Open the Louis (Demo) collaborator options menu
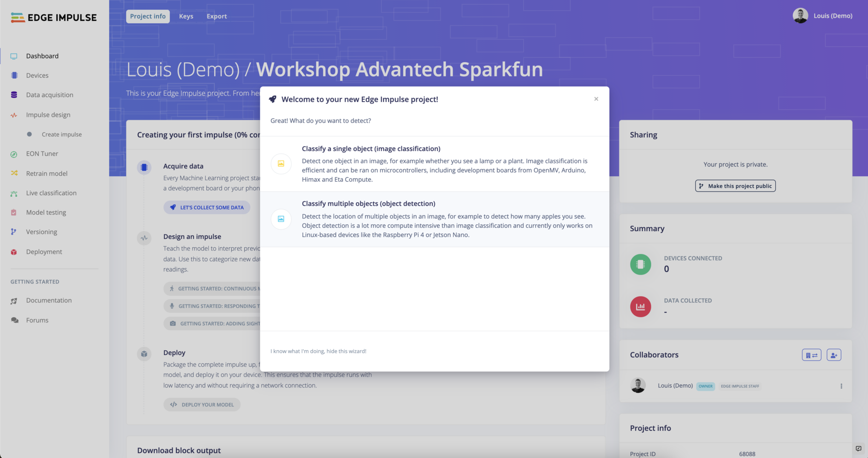This screenshot has width=868, height=458. (x=841, y=386)
